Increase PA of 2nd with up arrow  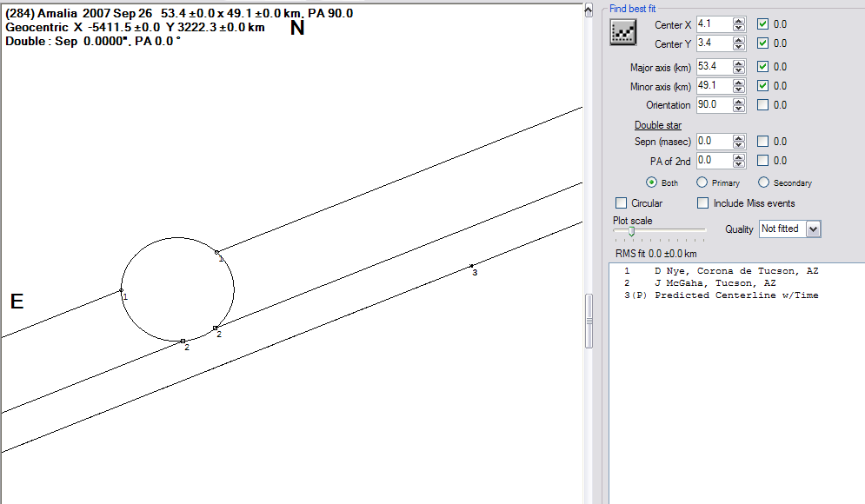pos(739,157)
